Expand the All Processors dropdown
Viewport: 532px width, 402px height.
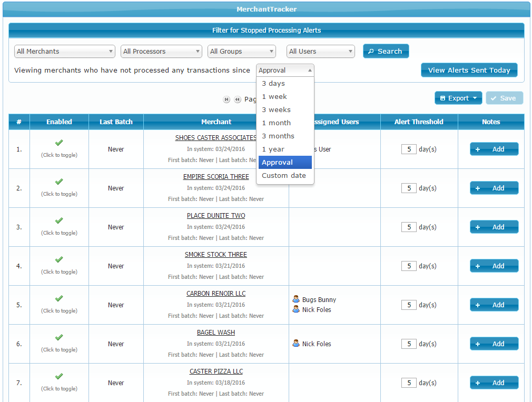161,52
